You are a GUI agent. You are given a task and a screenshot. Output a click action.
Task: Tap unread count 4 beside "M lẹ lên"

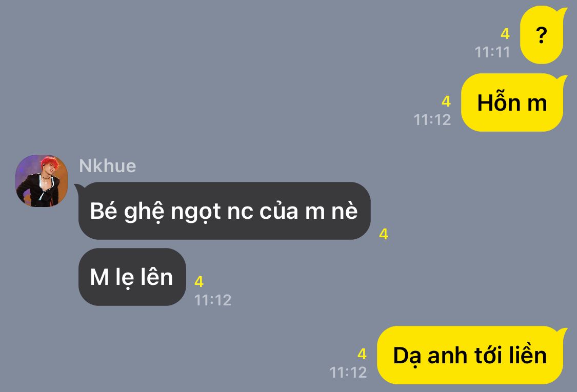[198, 282]
